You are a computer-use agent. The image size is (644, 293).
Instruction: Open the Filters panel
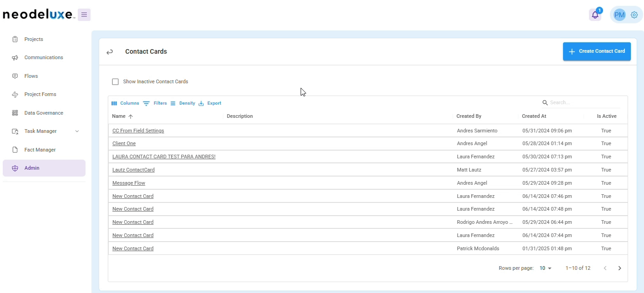[155, 103]
